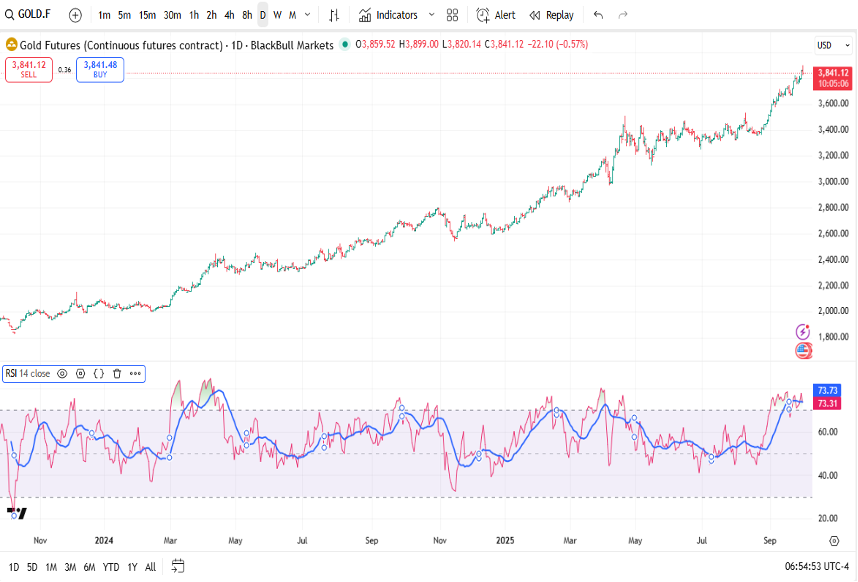Open the USD currency dropdown
The height and width of the screenshot is (582, 858).
point(828,45)
